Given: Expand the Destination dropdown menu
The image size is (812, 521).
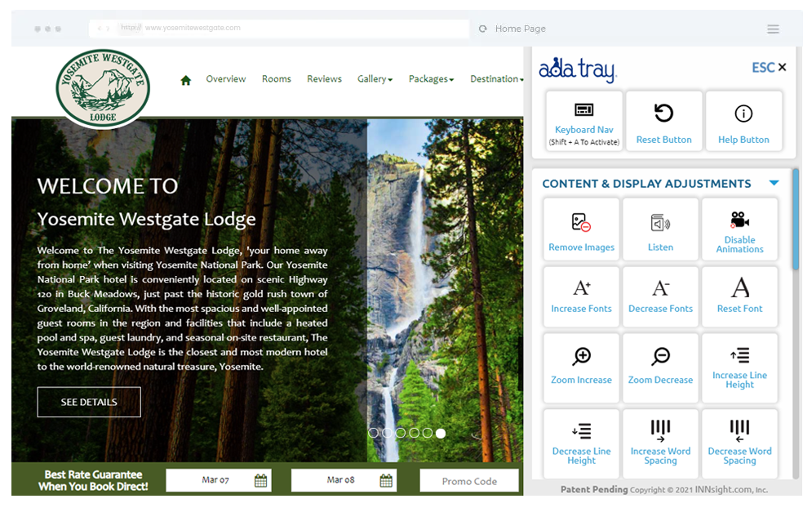Looking at the screenshot, I should pos(497,78).
